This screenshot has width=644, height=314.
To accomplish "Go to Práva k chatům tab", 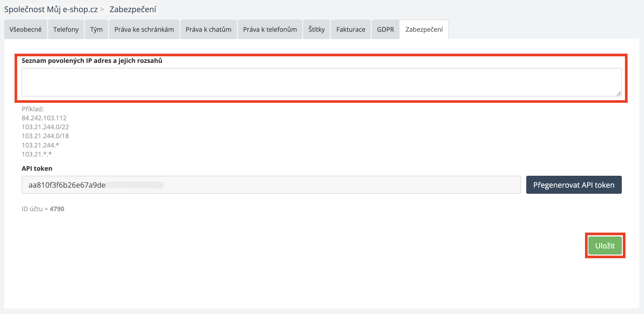I will click(208, 29).
